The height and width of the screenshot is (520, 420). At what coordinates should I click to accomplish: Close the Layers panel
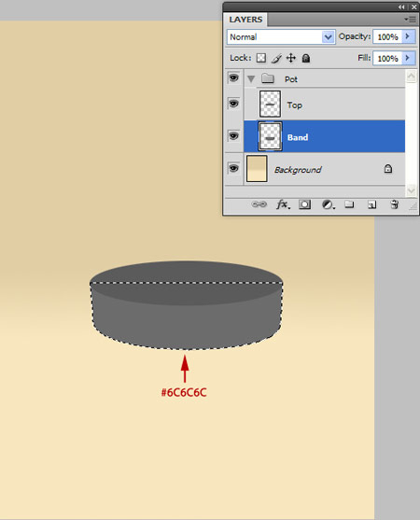(x=414, y=7)
